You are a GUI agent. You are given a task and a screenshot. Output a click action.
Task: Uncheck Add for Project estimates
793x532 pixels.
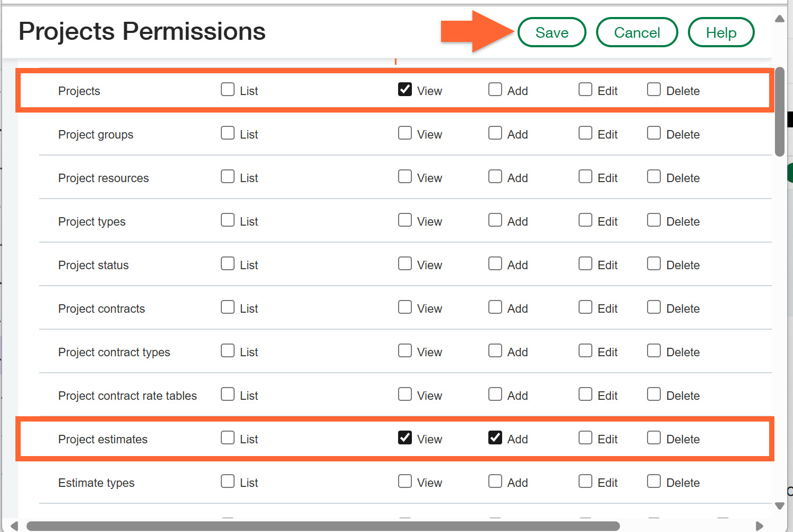(495, 437)
